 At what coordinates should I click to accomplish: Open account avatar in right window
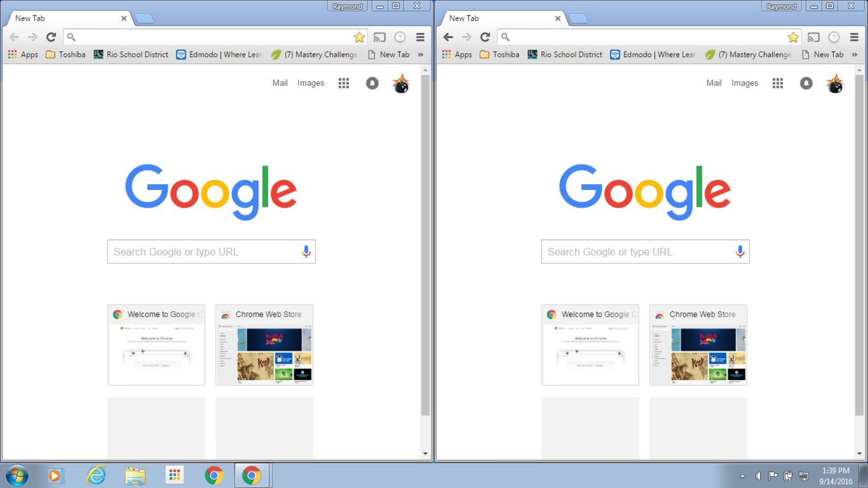tap(835, 84)
